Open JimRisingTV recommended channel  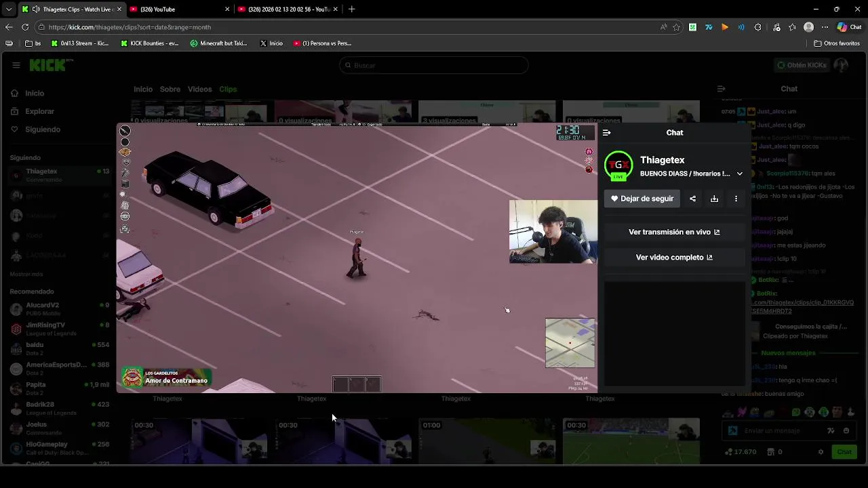(x=59, y=329)
